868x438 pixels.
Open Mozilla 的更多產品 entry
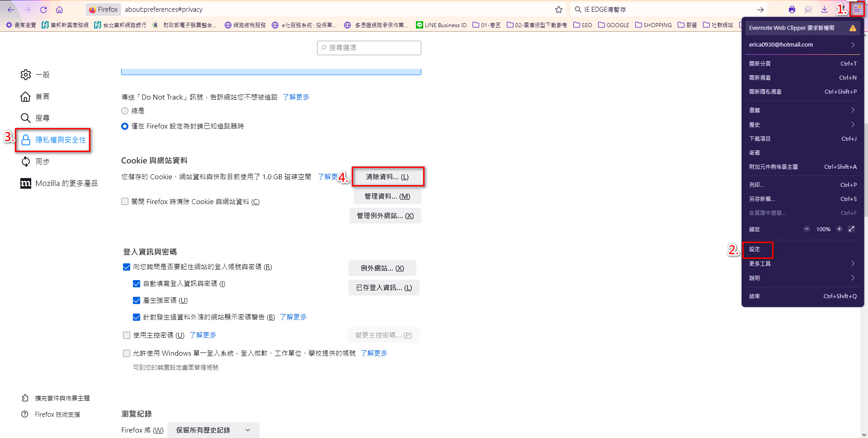click(x=59, y=183)
